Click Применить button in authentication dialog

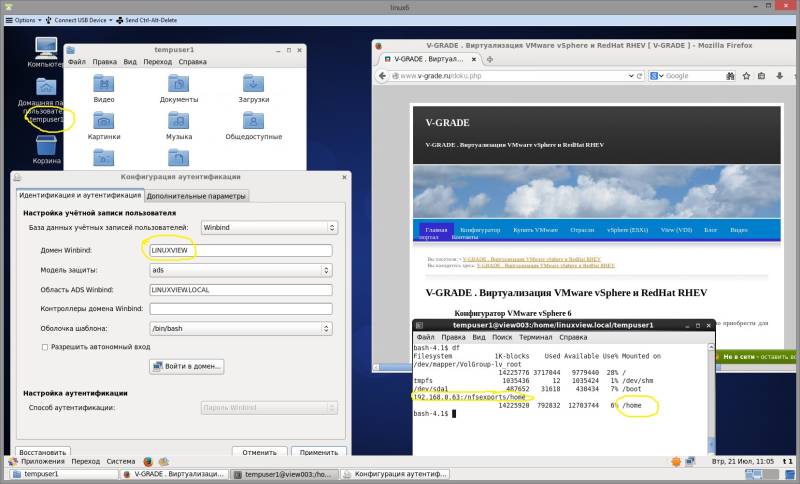tap(319, 451)
